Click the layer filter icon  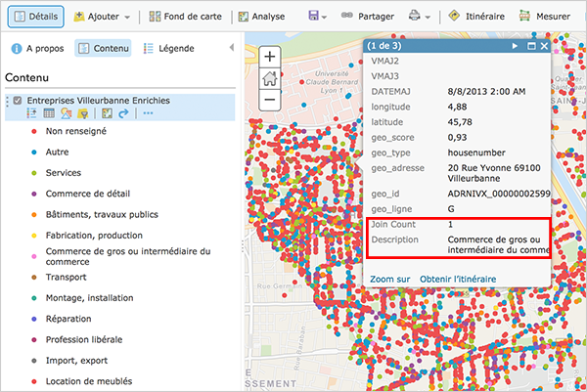[83, 113]
